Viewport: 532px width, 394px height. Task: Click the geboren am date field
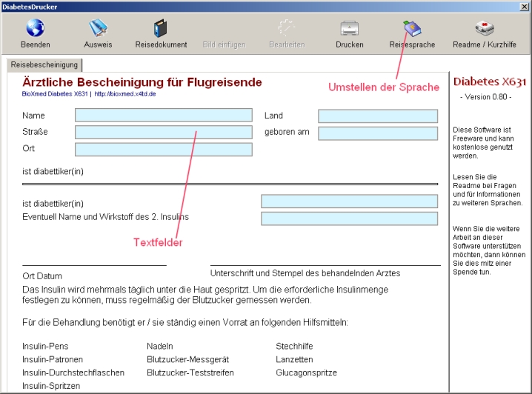[x=378, y=133]
